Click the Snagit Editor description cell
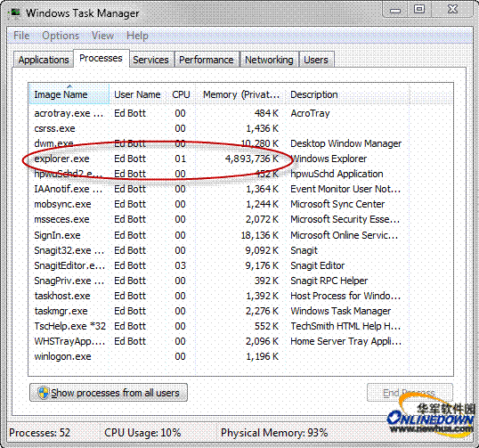 (317, 265)
